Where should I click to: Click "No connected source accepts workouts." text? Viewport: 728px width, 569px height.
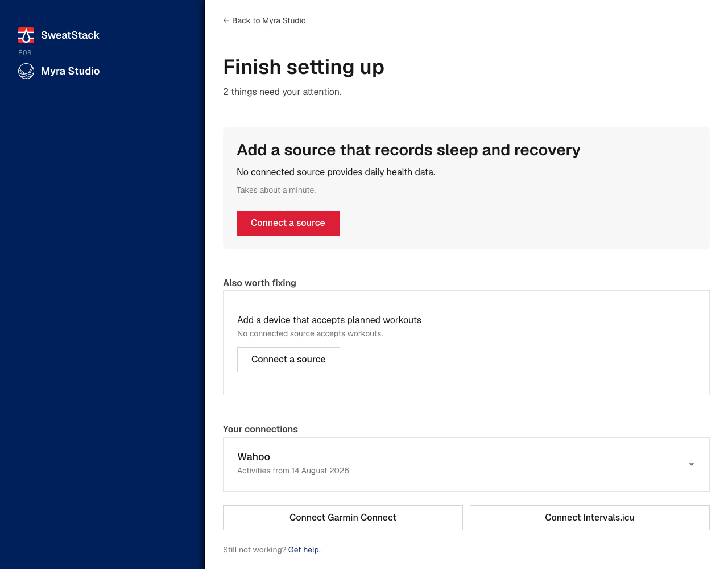pyautogui.click(x=310, y=334)
